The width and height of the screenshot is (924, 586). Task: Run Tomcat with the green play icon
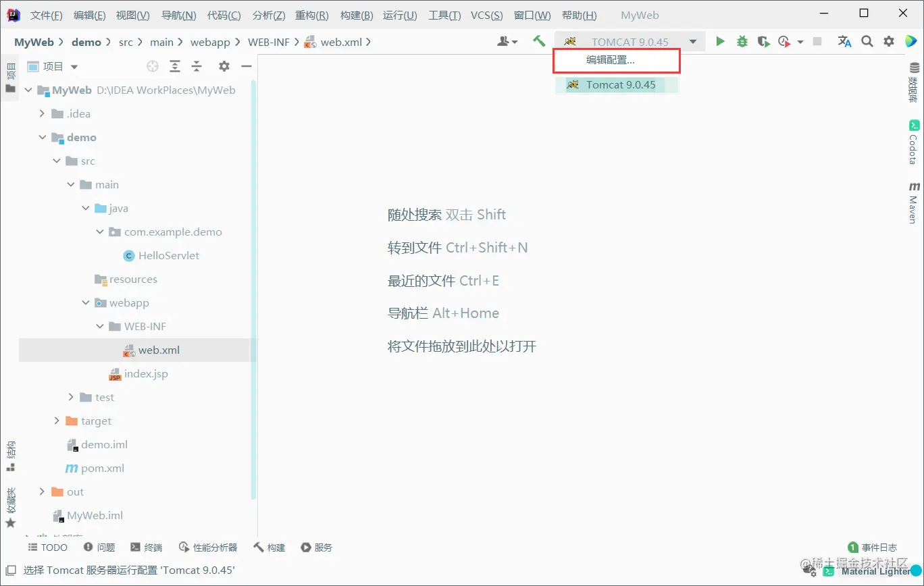[720, 42]
